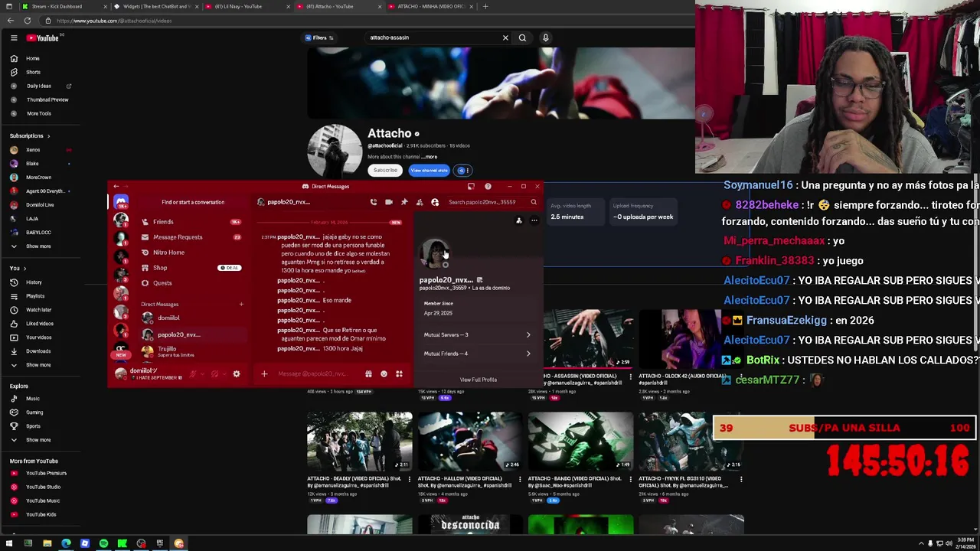Open the YouTube hamburger guide menu
This screenshot has height=551, width=980.
point(14,37)
